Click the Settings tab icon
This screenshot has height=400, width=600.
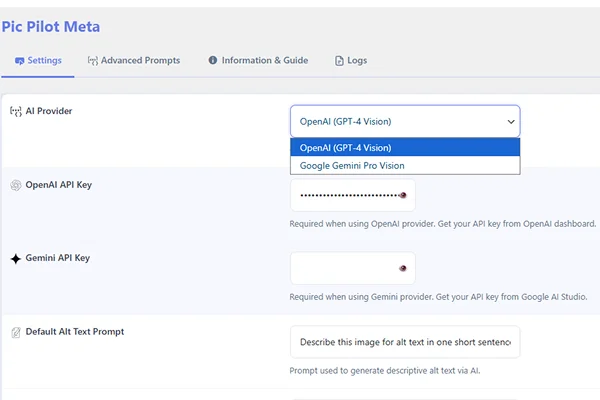[x=20, y=61]
